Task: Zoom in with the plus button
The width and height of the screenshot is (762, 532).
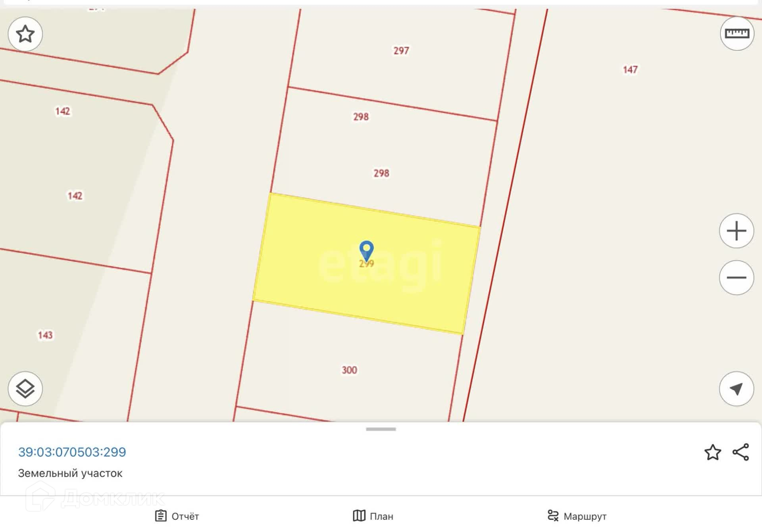Action: (x=737, y=231)
